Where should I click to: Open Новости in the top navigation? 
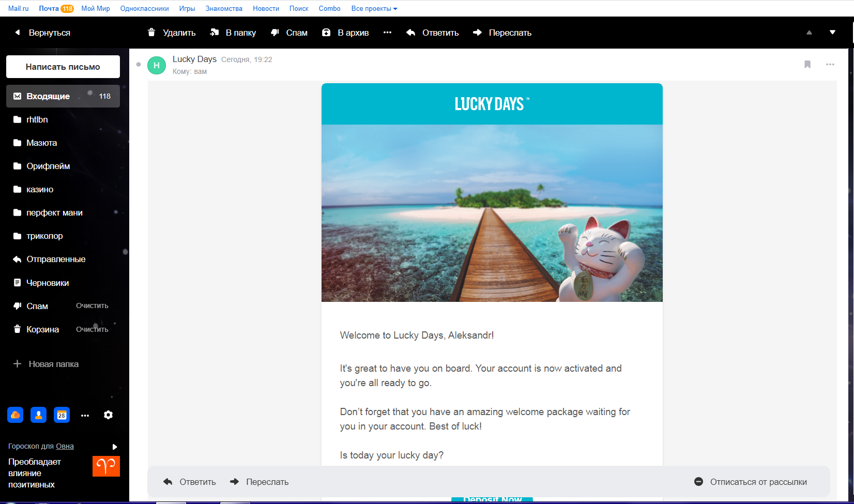pyautogui.click(x=266, y=8)
